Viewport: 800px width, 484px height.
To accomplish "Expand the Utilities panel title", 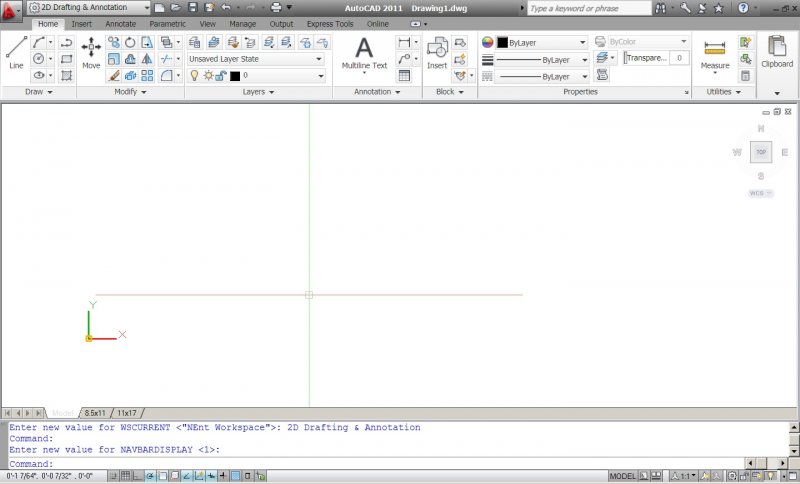I will point(723,92).
